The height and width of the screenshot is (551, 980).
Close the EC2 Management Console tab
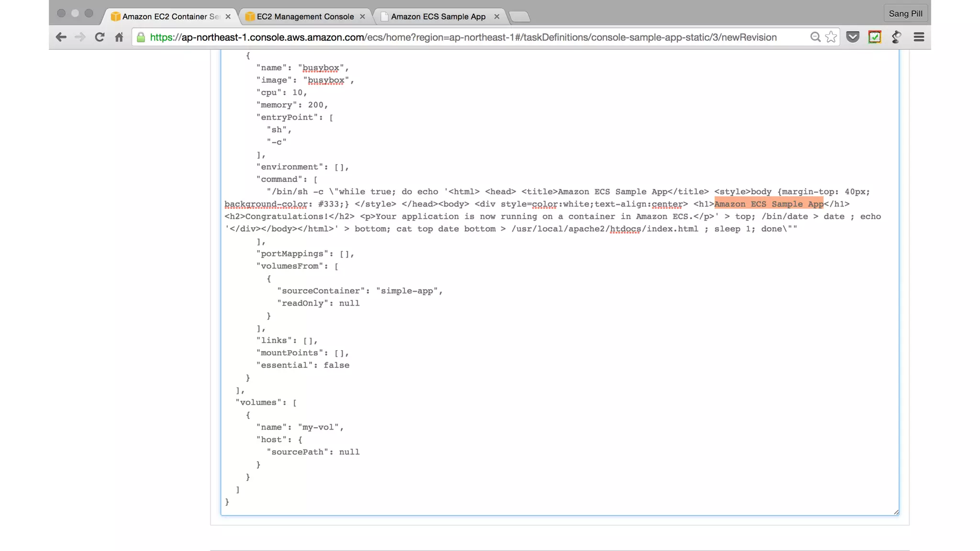point(362,17)
